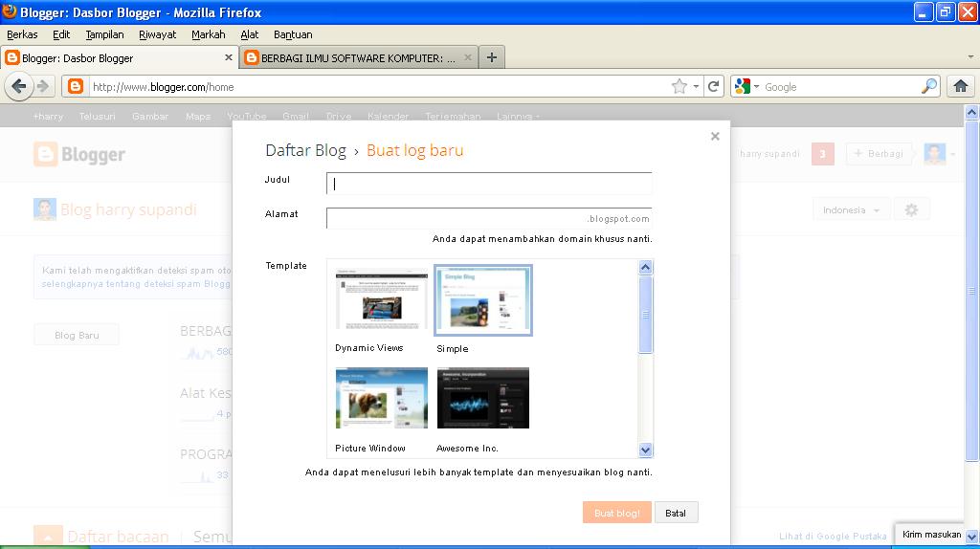Open the account dropdown arrow next to the avatar
980x549 pixels.
tap(952, 154)
